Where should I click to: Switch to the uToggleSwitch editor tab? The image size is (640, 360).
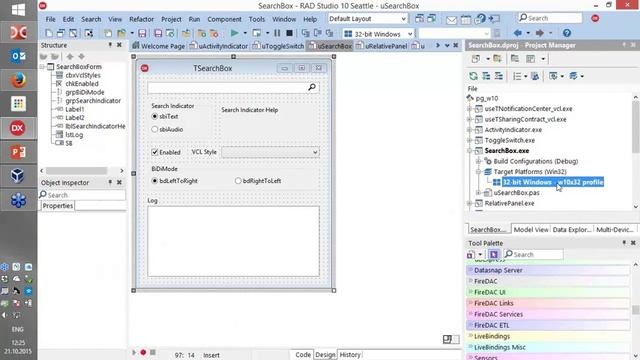[x=278, y=46]
